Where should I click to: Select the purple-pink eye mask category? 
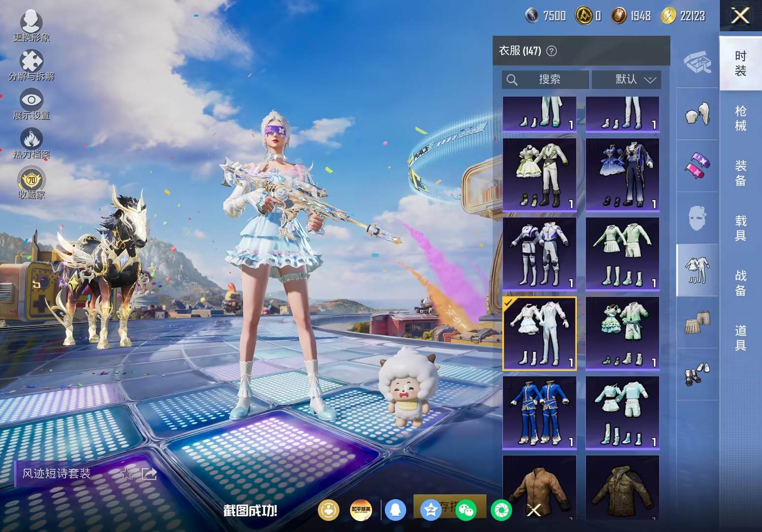697,166
